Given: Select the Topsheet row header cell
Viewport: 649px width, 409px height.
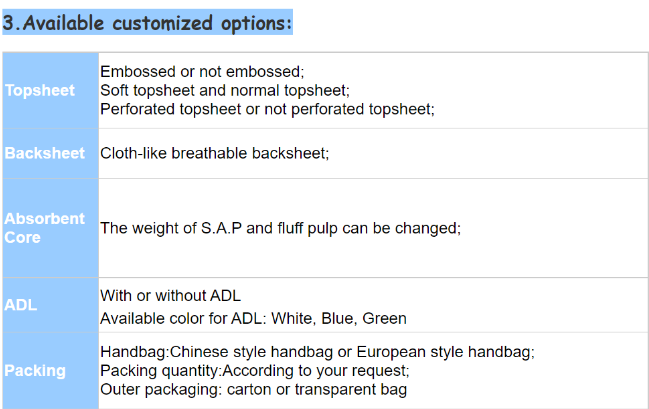Looking at the screenshot, I should [x=50, y=90].
